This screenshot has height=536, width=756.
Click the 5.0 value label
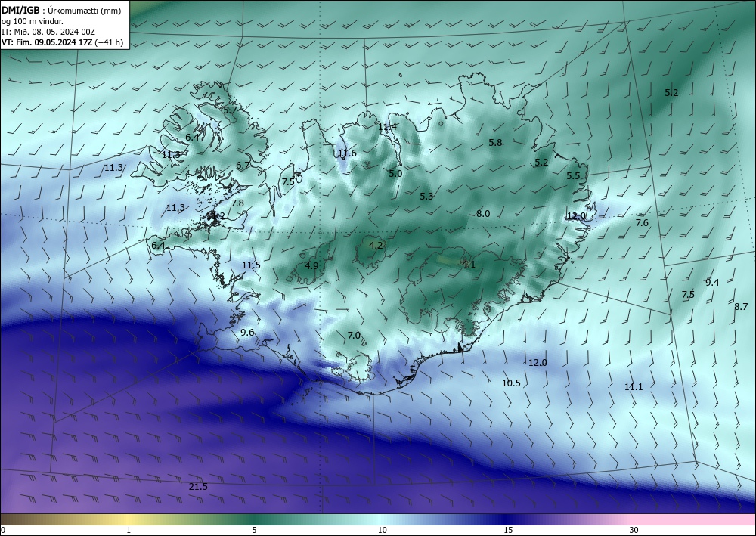[x=395, y=174]
